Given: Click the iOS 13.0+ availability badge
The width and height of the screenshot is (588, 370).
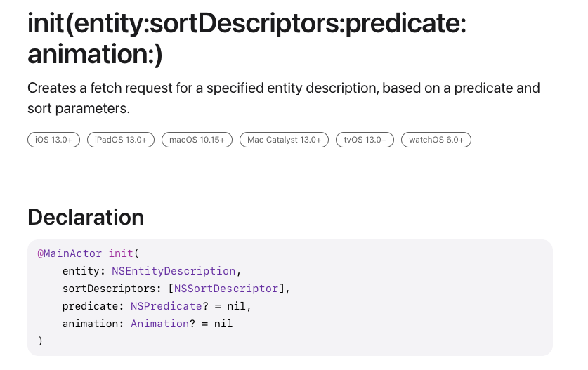Looking at the screenshot, I should pyautogui.click(x=53, y=140).
